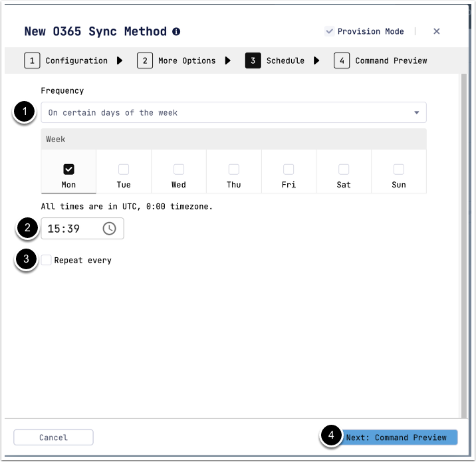This screenshot has width=476, height=462.
Task: Uncheck the Mon day checkbox
Action: [x=68, y=169]
